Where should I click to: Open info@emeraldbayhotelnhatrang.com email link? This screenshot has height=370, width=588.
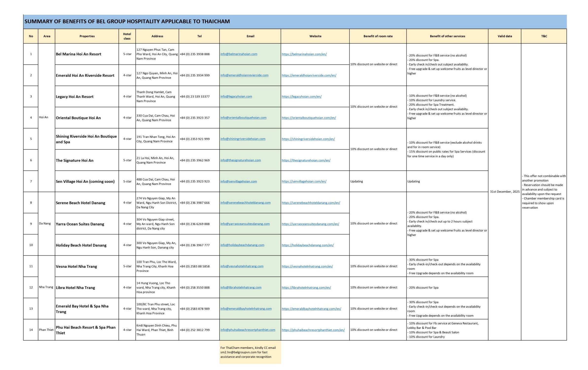(246, 308)
